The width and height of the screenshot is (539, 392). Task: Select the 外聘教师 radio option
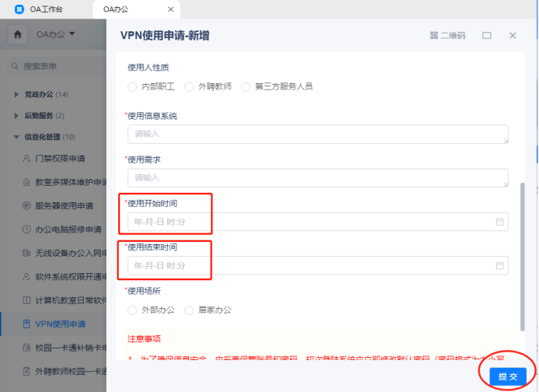tap(190, 86)
